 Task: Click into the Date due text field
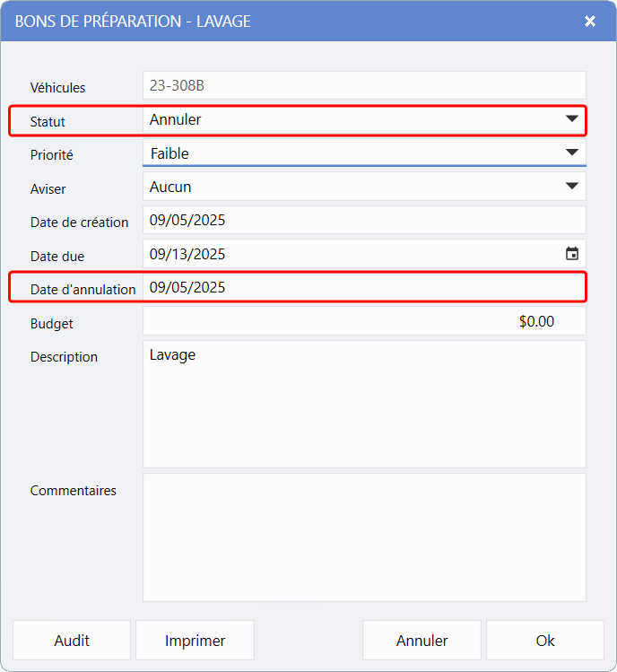point(350,254)
